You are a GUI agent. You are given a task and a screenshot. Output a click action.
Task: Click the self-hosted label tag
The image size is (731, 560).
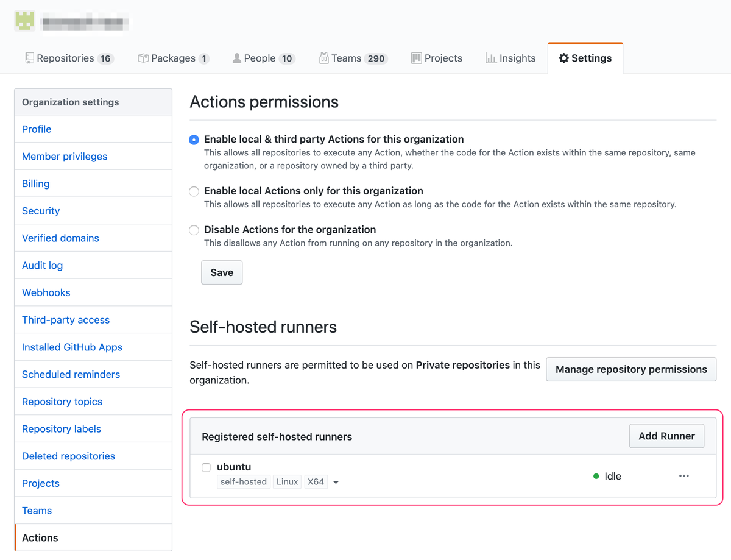coord(244,482)
